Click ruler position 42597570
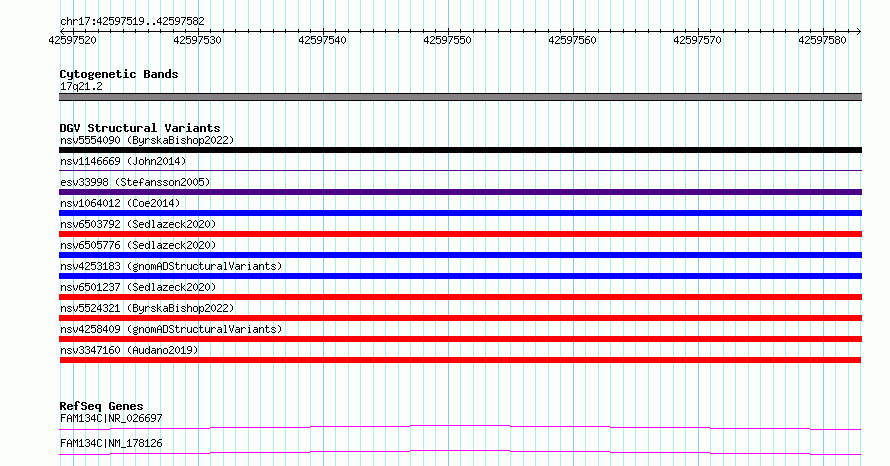 (x=697, y=40)
